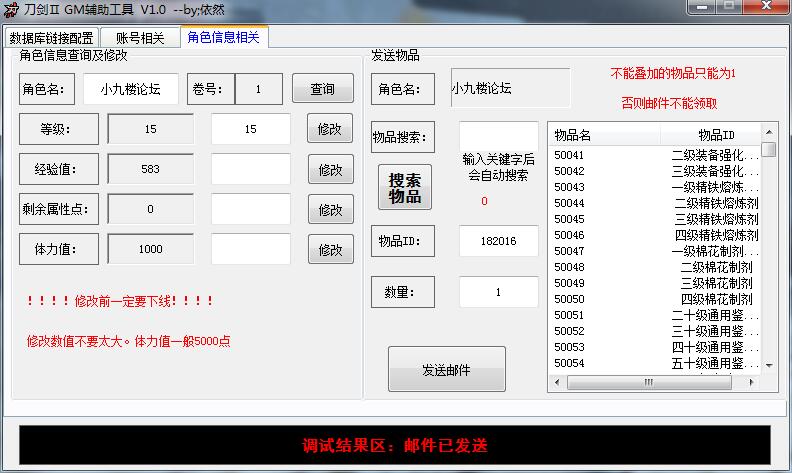Focus the new 等级 value field showing 15
Screen dimensions: 792x473
251,129
